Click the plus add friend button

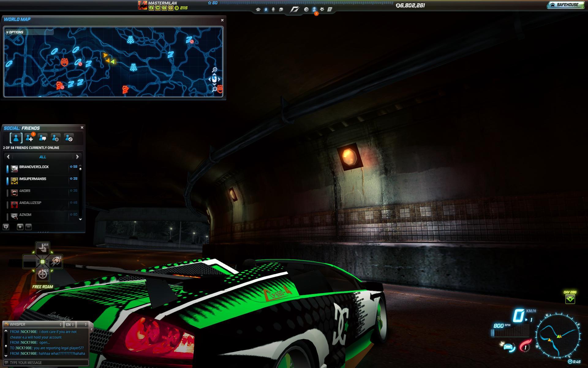pos(20,227)
